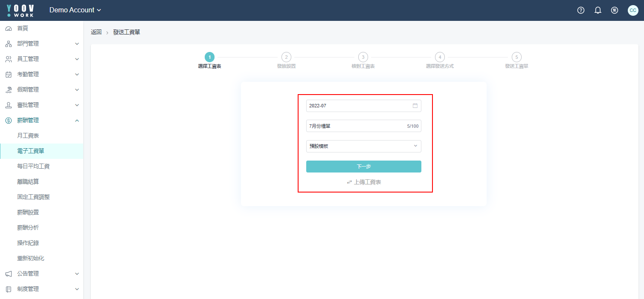Click the help question mark icon
Viewport: 644px width, 299px height.
pos(580,10)
